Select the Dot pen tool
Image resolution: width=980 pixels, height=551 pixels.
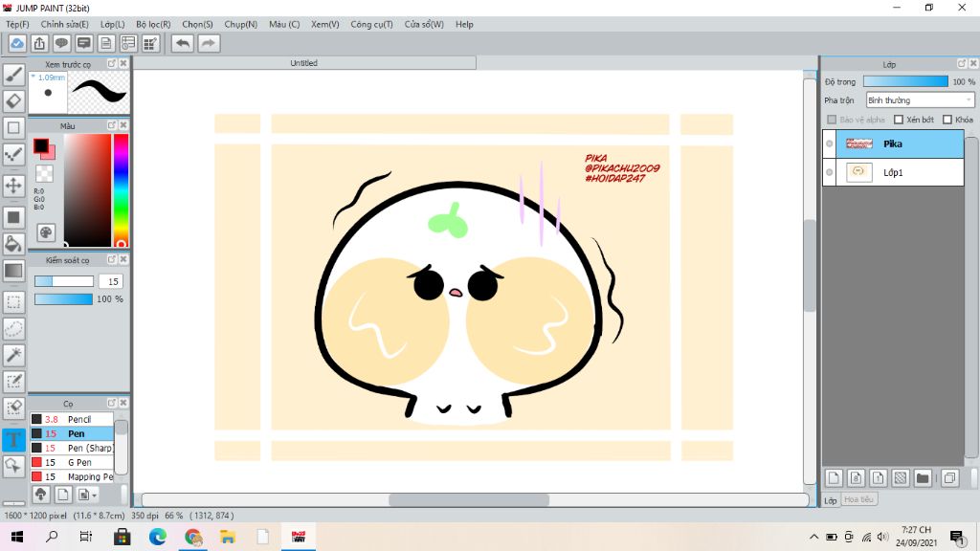(x=13, y=154)
